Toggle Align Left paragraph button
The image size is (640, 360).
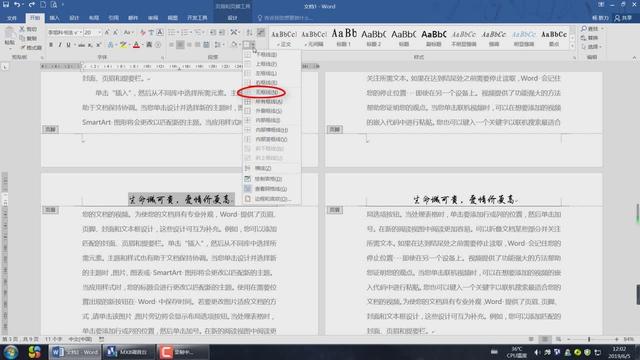click(x=171, y=45)
